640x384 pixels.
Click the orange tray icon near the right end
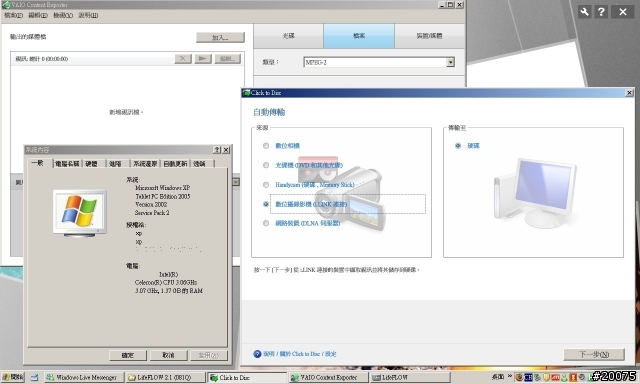(573, 377)
